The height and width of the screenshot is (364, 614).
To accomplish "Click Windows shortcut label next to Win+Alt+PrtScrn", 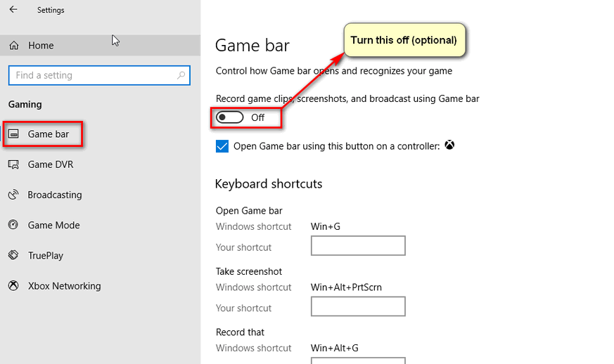I will [254, 287].
